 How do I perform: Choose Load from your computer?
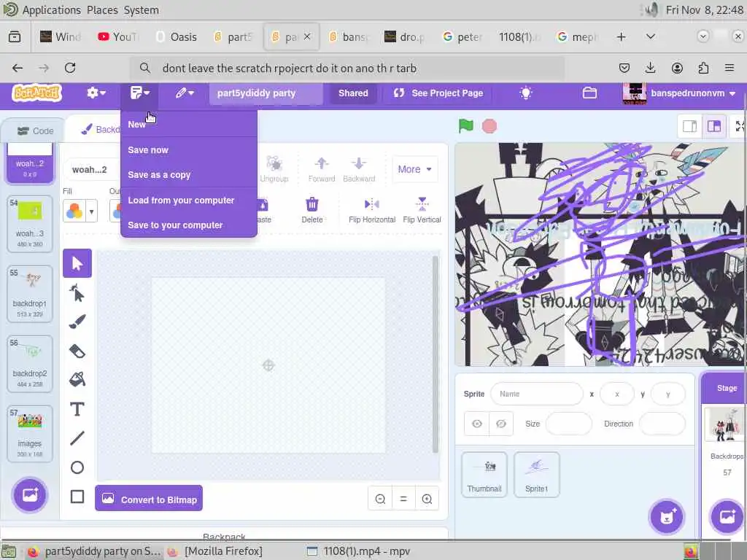click(189, 201)
